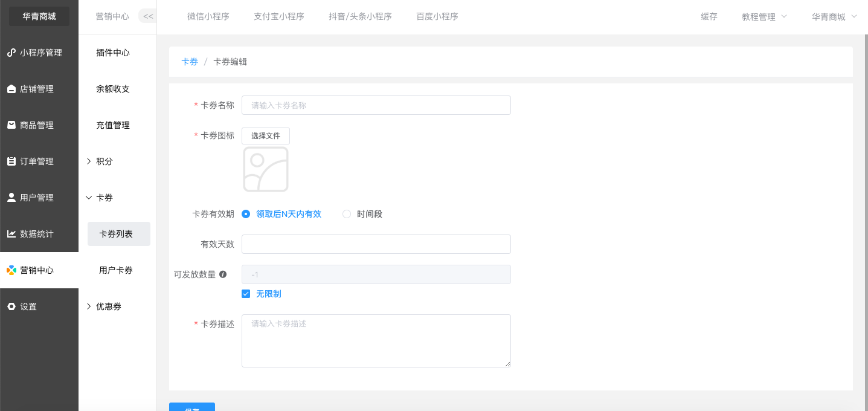
Task: Switch to 支付宝小程序 tab
Action: pyautogui.click(x=279, y=17)
